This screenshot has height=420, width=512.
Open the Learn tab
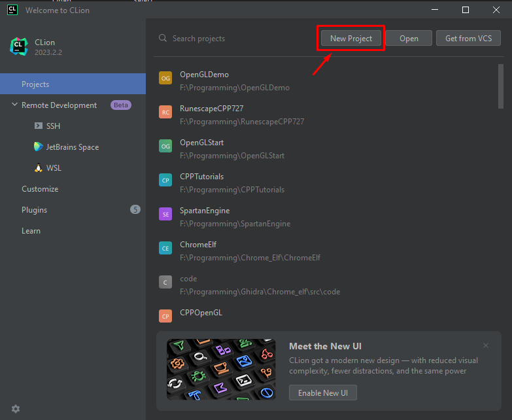coord(31,230)
